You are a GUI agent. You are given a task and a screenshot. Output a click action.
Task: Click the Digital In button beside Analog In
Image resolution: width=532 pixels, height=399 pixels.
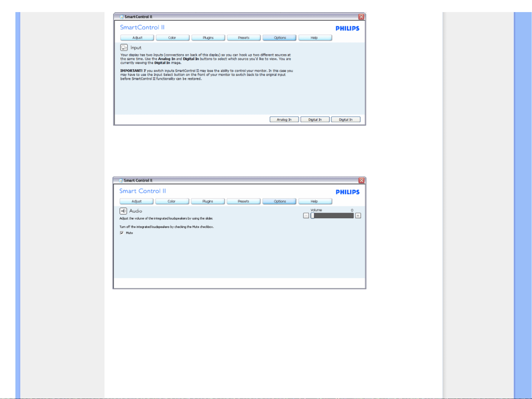click(315, 120)
